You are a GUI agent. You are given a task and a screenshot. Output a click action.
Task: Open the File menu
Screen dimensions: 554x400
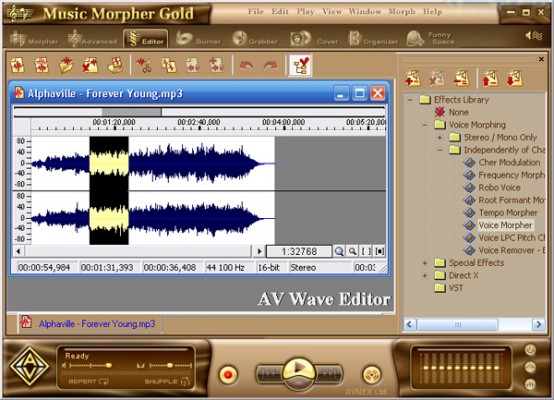pos(256,12)
